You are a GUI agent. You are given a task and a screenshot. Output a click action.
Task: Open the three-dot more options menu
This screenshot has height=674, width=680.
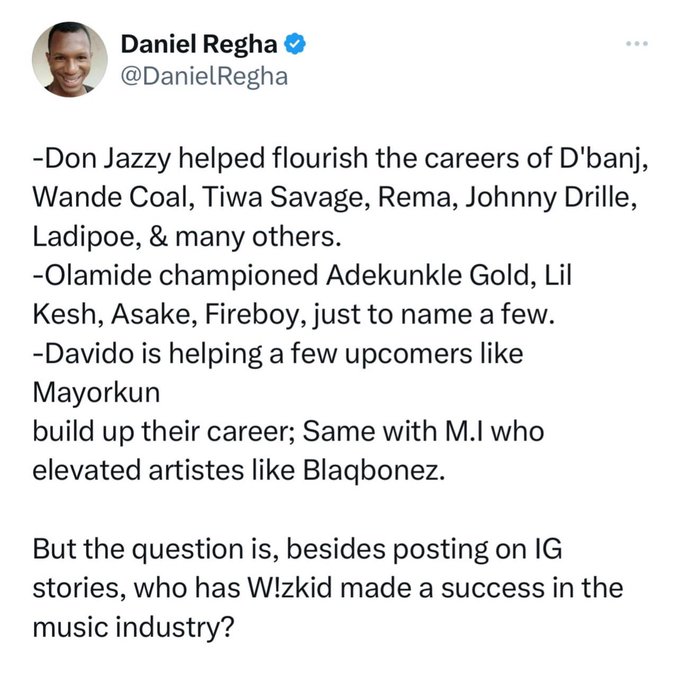(x=636, y=44)
